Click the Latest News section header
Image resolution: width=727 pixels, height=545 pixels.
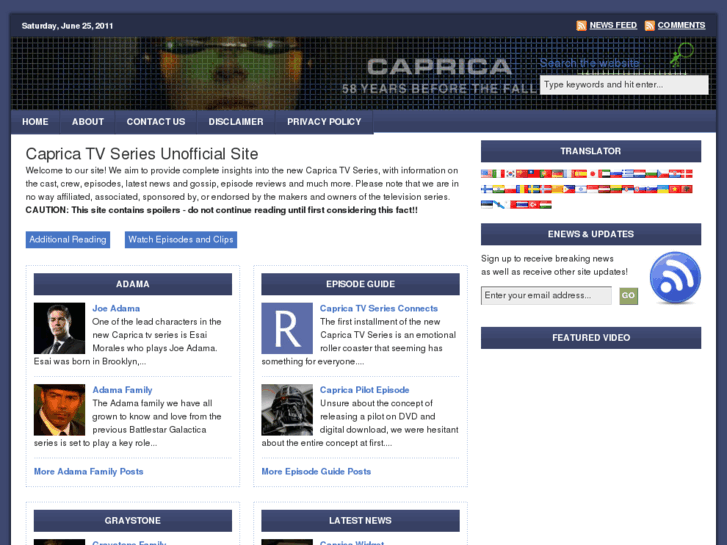[x=360, y=521]
